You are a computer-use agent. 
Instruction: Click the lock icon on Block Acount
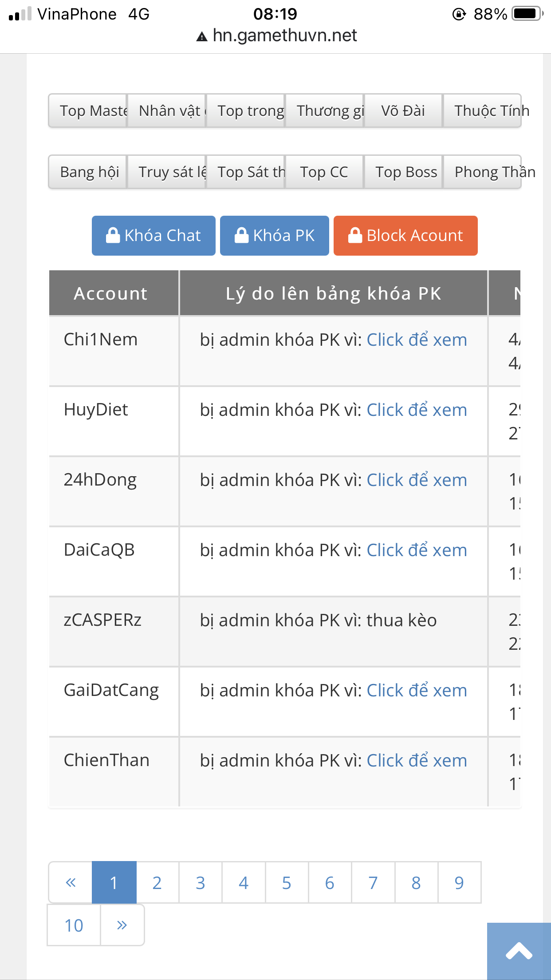pos(355,235)
